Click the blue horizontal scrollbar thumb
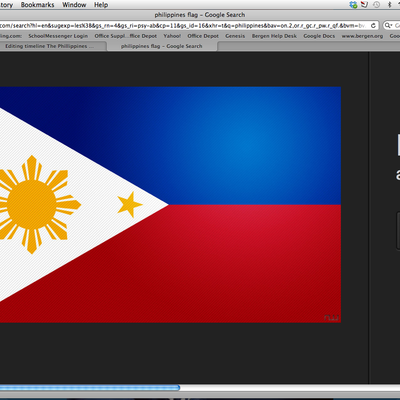This screenshot has width=400, height=400. [x=90, y=388]
